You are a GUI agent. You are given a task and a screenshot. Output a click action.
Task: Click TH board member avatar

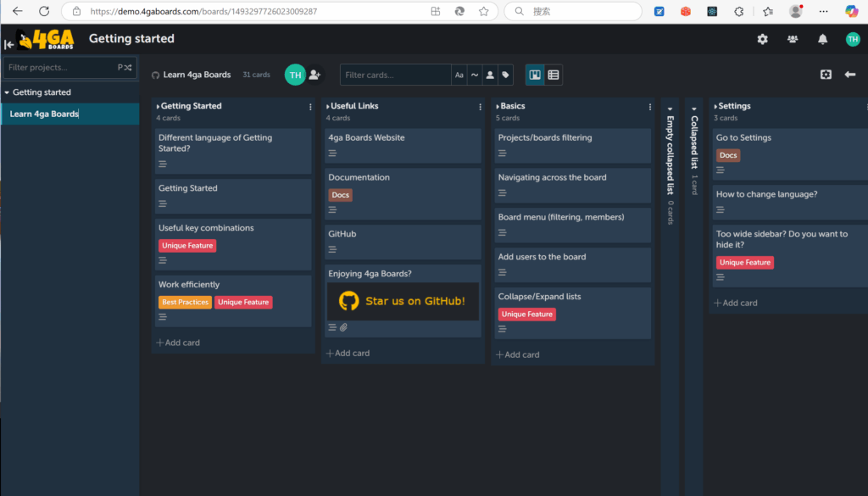tap(295, 75)
